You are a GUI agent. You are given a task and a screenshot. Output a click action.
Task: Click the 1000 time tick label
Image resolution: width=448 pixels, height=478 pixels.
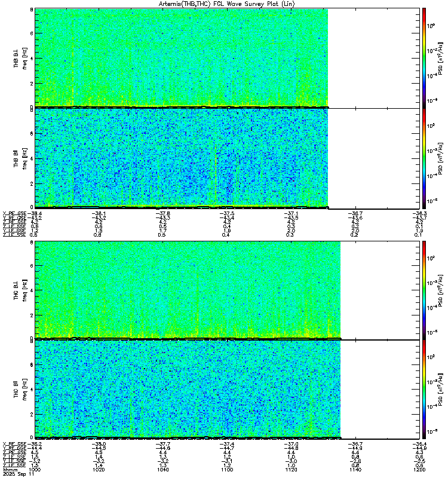point(34,470)
